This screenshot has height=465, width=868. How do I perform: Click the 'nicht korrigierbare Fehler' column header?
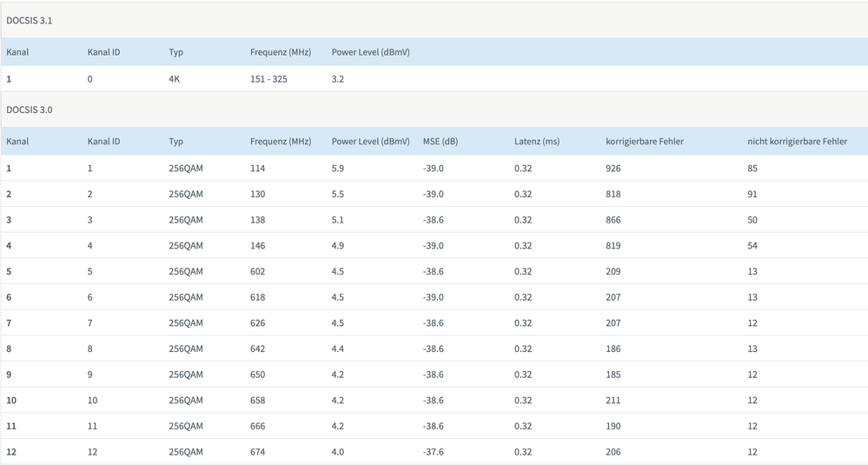[x=797, y=142]
